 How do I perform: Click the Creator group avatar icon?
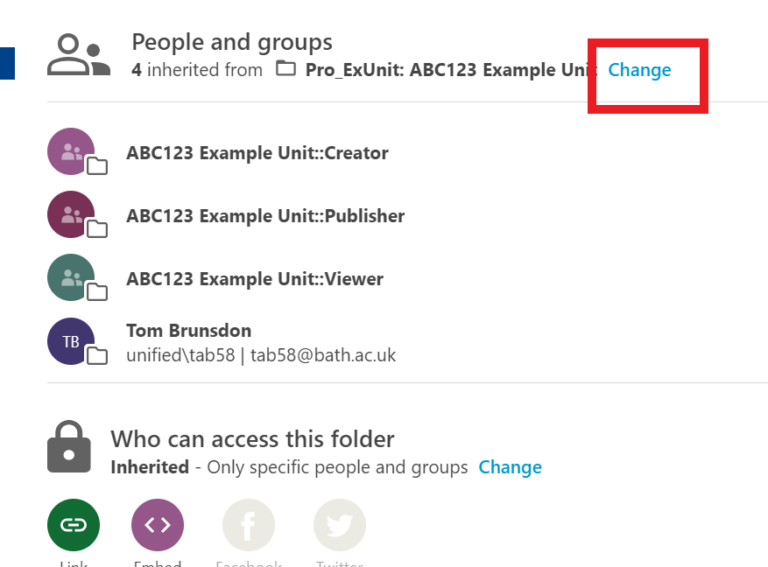(71, 153)
